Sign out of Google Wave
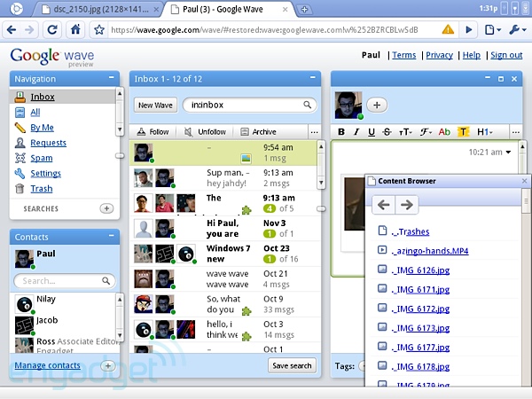This screenshot has height=399, width=532. pos(506,55)
